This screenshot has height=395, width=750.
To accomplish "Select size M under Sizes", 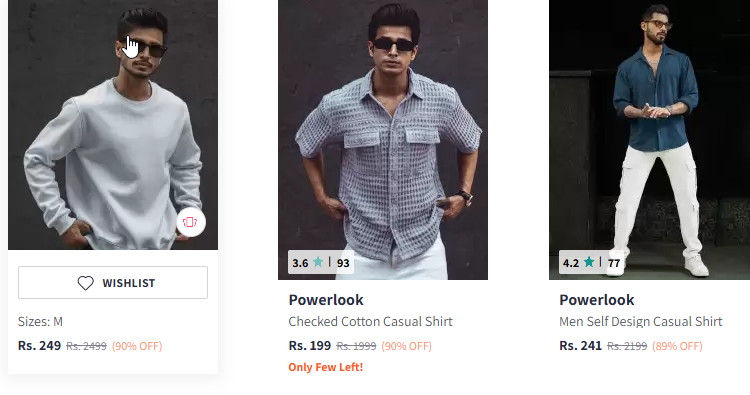I will pyautogui.click(x=58, y=321).
